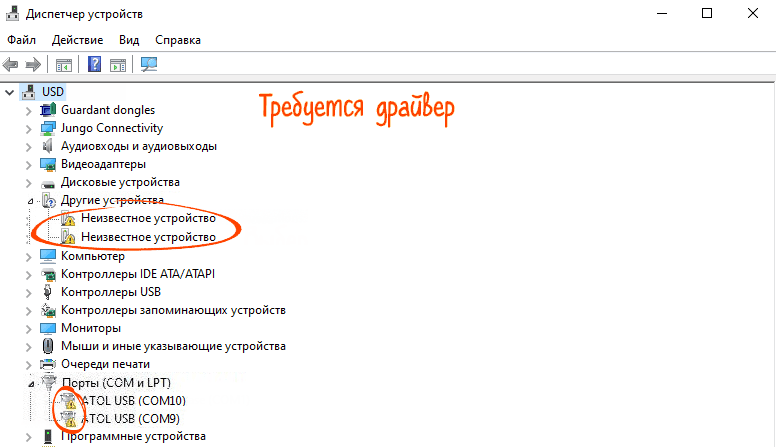
Task: Expand Аудиовходы и аудиовыходы category
Action: tap(28, 147)
